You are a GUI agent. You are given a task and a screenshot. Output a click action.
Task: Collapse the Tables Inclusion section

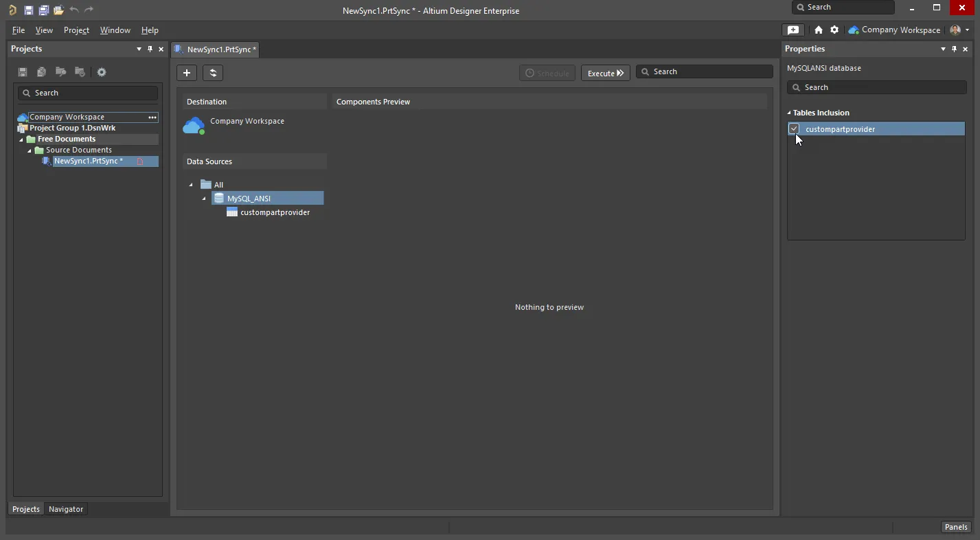[x=789, y=113]
